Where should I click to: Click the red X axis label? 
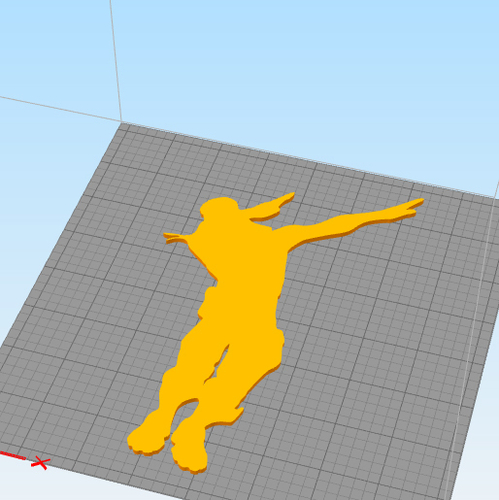click(x=41, y=463)
